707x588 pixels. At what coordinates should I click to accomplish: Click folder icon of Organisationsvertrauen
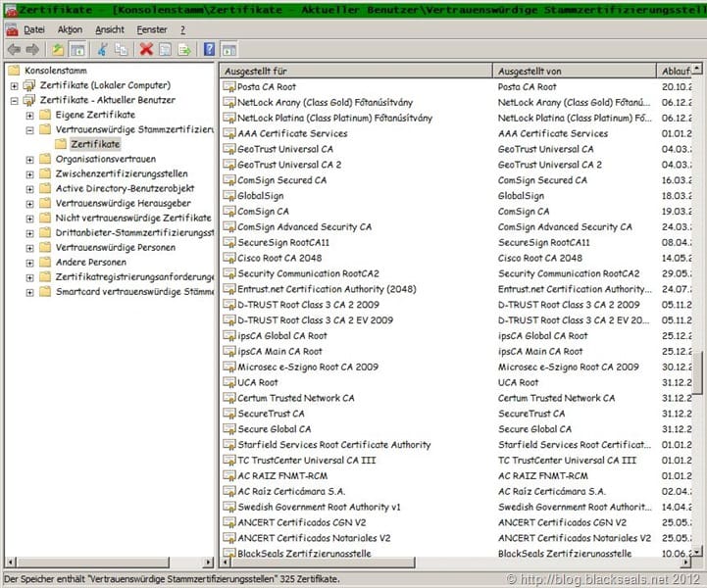45,159
